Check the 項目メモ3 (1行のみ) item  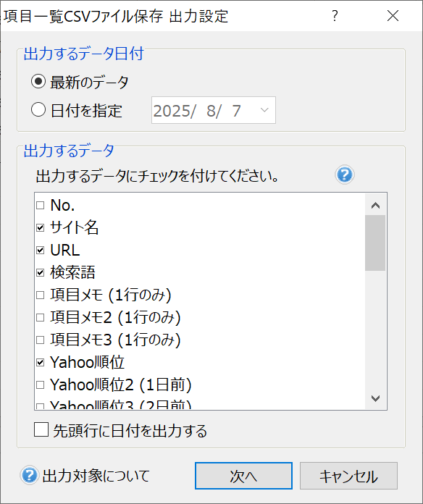[x=40, y=340]
